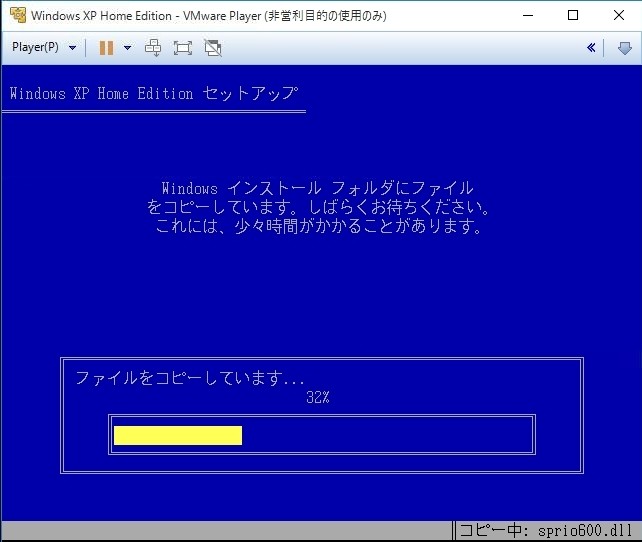This screenshot has width=642, height=542.
Task: Click the 'コピー中: sprio600.dll' status entry
Action: click(x=546, y=531)
